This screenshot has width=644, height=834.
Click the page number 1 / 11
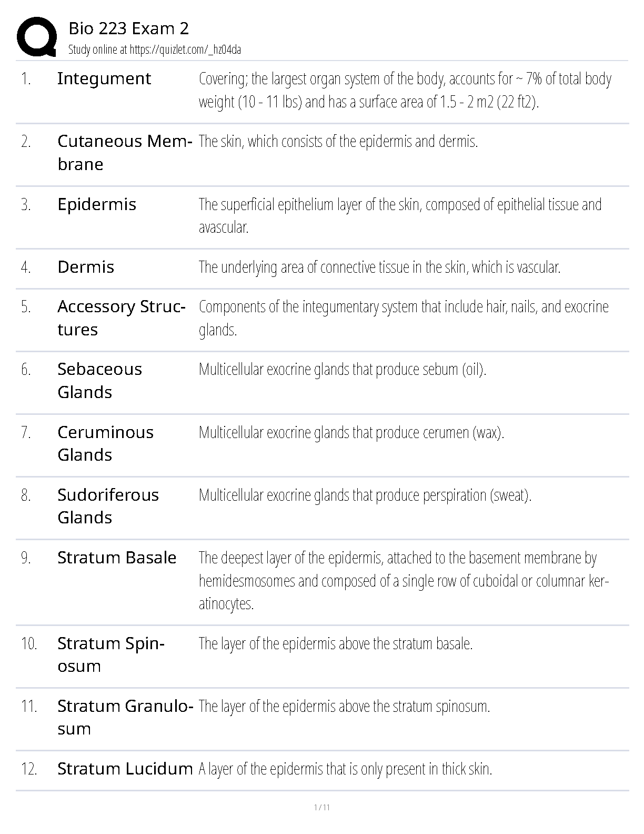pos(321,808)
